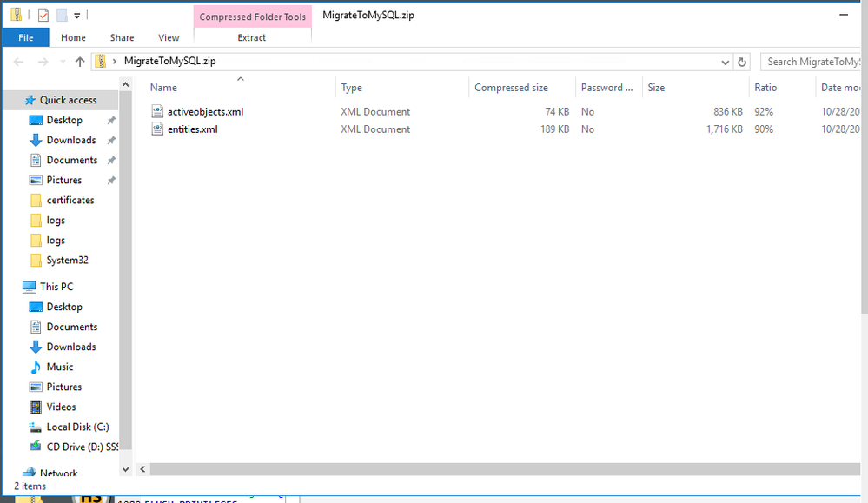Image resolution: width=868 pixels, height=503 pixels.
Task: Click the zip icon in address bar
Action: click(100, 61)
